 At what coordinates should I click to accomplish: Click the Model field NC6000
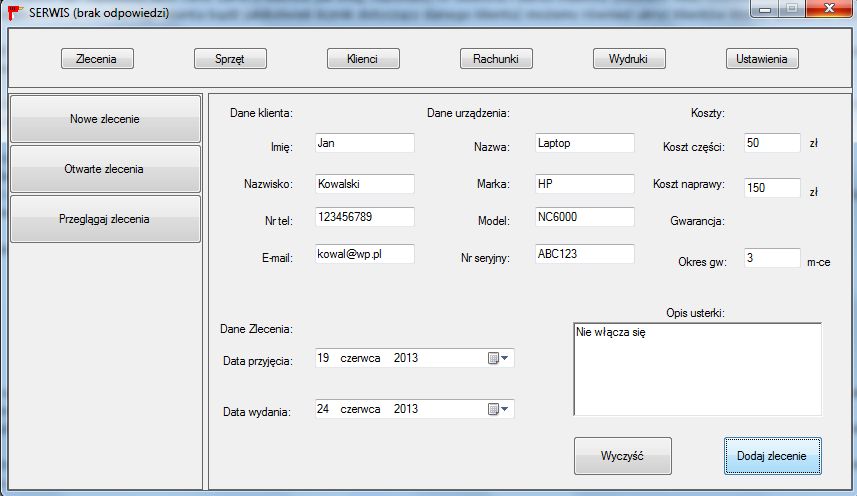coord(585,217)
